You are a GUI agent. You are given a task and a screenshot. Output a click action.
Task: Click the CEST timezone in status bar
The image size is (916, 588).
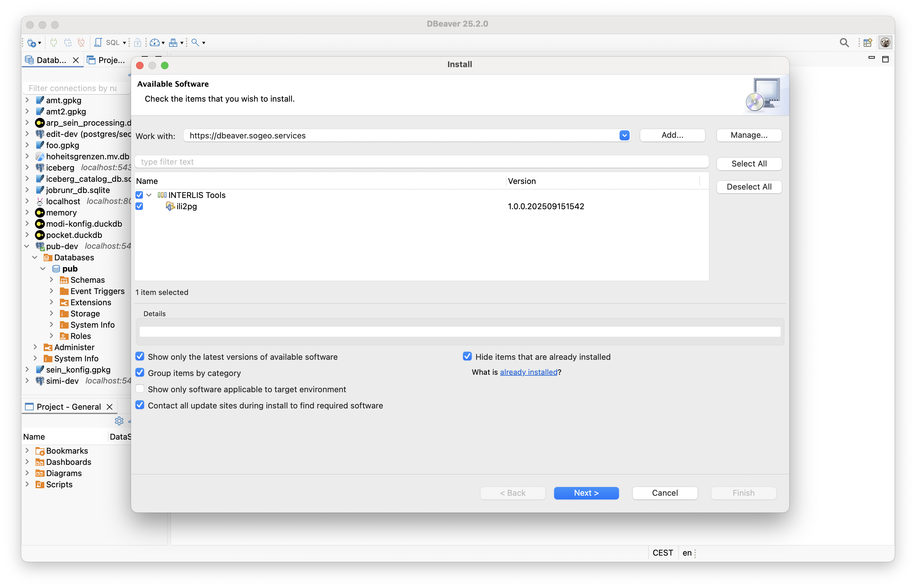point(663,553)
